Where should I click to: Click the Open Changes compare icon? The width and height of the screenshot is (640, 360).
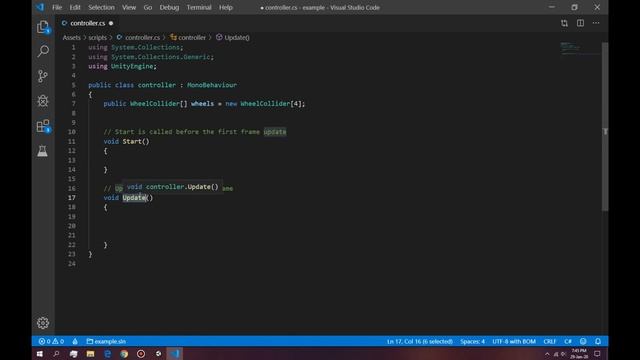click(x=564, y=23)
